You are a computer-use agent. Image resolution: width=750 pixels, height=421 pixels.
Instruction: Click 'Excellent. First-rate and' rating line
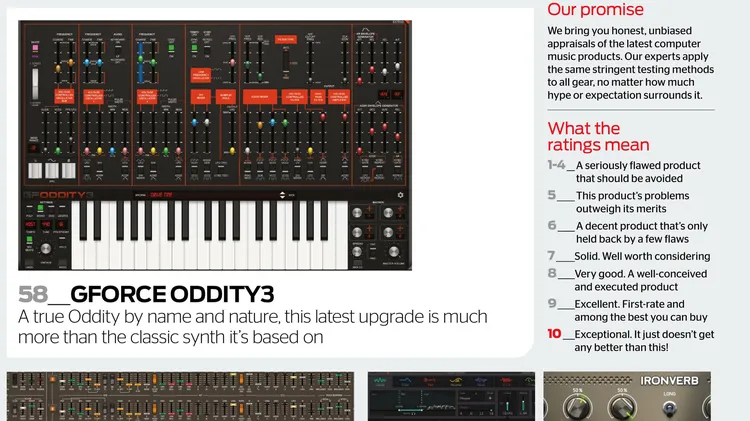629,304
